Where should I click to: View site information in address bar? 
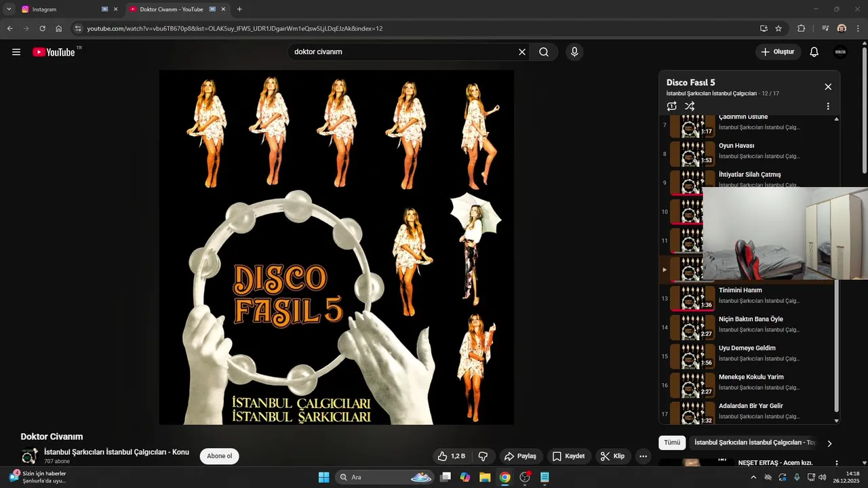pos(78,28)
